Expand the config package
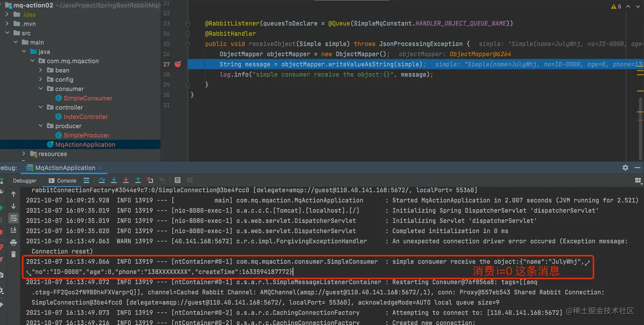 [41, 80]
